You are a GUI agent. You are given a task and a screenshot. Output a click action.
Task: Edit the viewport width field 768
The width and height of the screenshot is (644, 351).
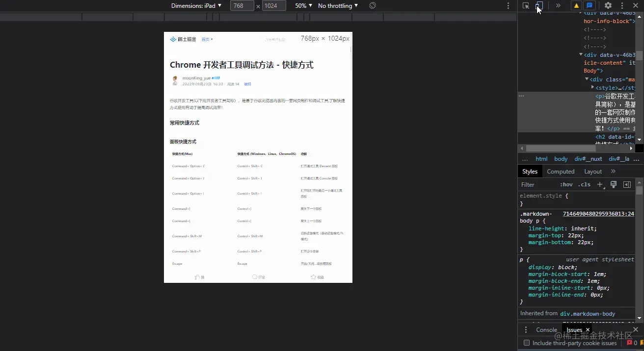242,6
